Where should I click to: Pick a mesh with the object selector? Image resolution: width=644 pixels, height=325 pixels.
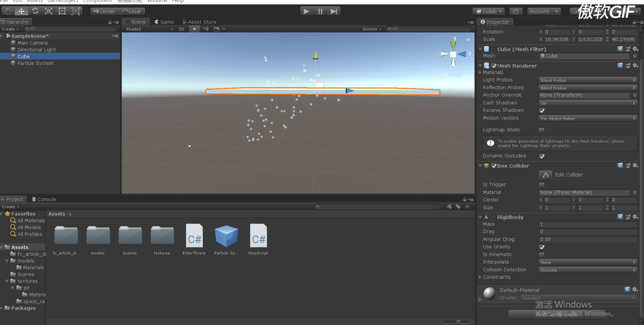(x=635, y=56)
